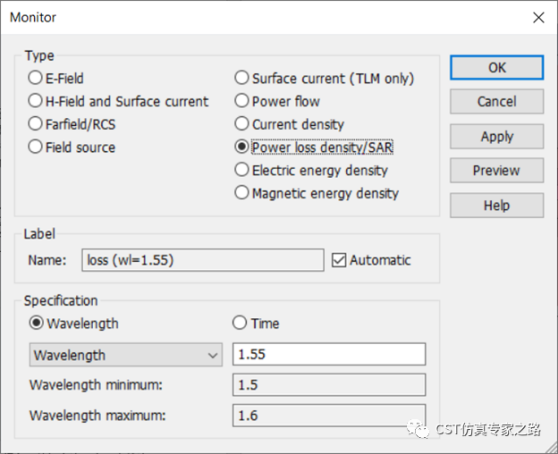Click the Wavelength maximum field

(x=329, y=416)
